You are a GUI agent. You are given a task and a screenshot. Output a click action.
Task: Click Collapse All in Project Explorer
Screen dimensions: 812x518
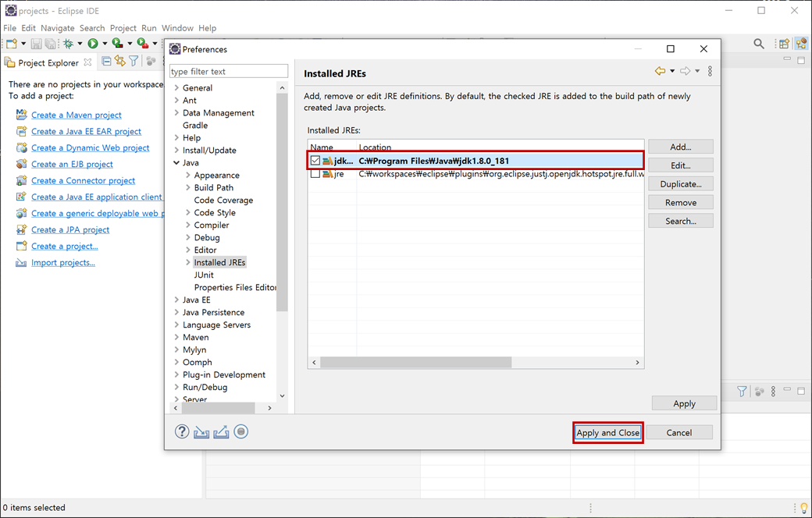coord(106,62)
